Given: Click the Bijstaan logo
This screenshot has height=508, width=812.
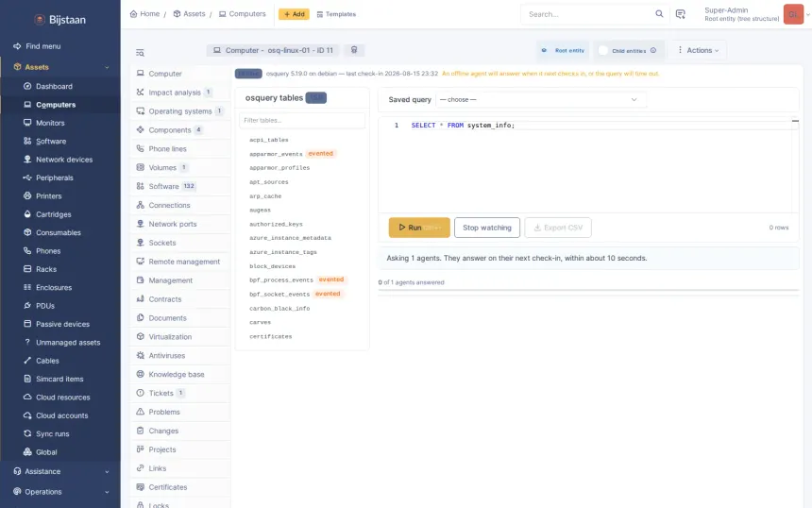Looking at the screenshot, I should [60, 20].
